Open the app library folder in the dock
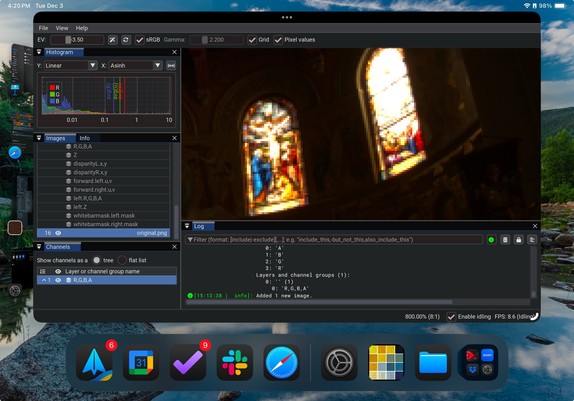574x401 pixels. (x=480, y=363)
